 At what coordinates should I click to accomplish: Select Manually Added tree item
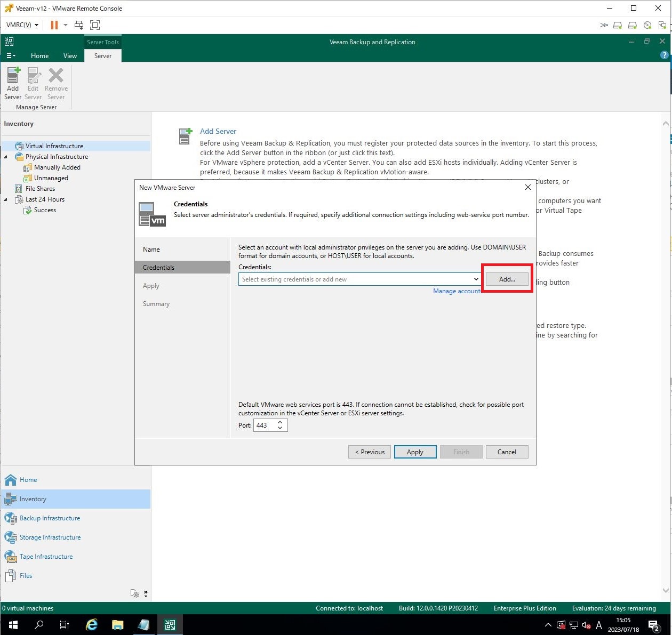(57, 167)
